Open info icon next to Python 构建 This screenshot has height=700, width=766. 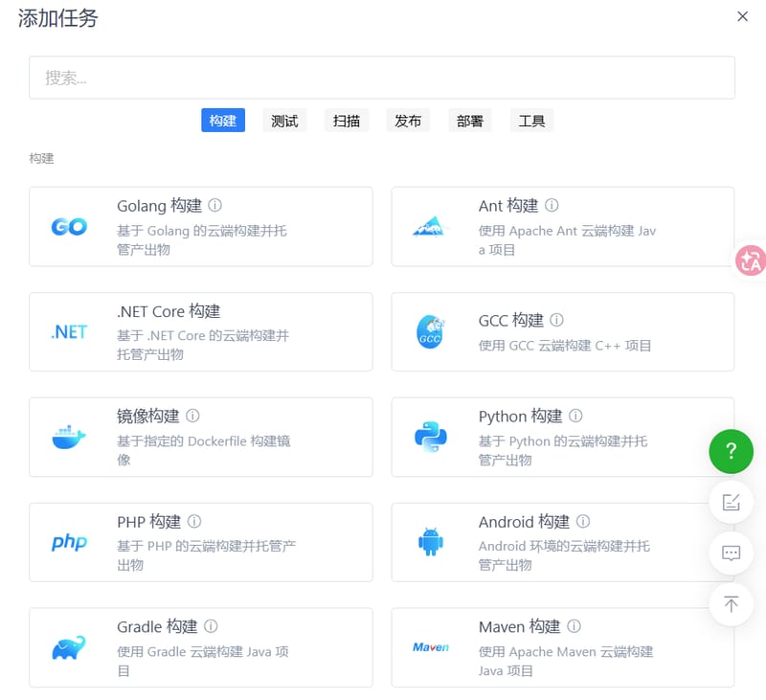[575, 416]
